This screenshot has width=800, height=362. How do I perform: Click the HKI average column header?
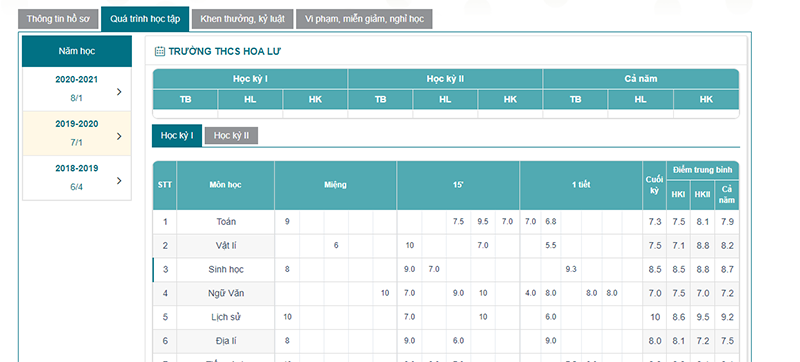tap(678, 195)
